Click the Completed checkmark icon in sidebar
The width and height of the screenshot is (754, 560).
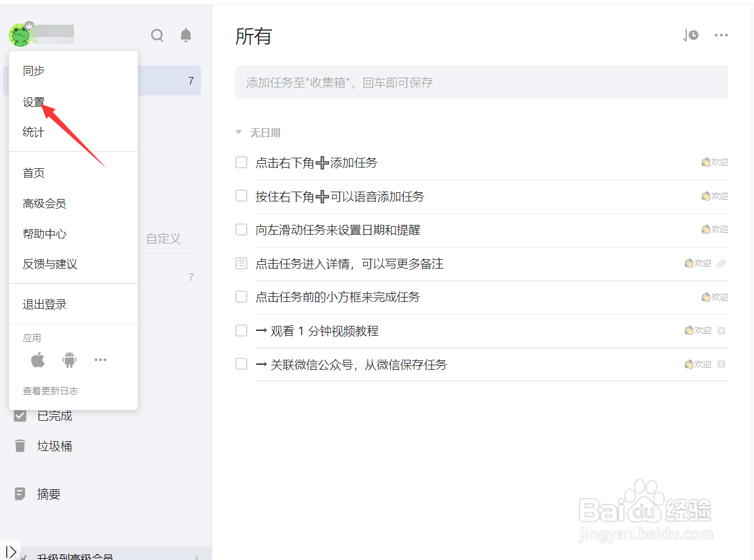[20, 416]
